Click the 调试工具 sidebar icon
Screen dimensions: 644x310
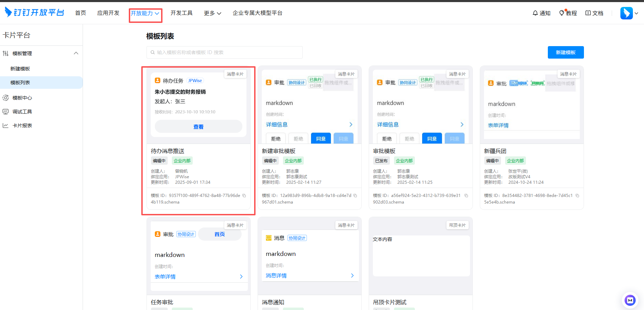tap(6, 112)
